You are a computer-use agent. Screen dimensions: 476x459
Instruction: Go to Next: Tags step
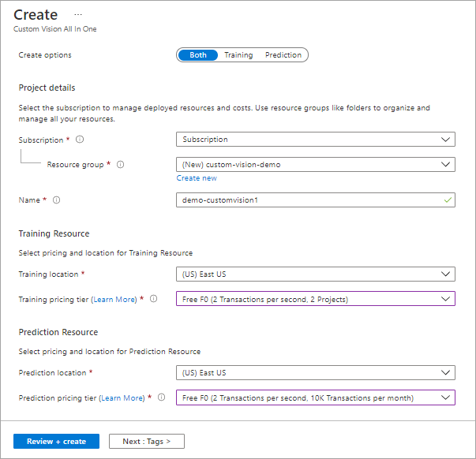click(147, 442)
